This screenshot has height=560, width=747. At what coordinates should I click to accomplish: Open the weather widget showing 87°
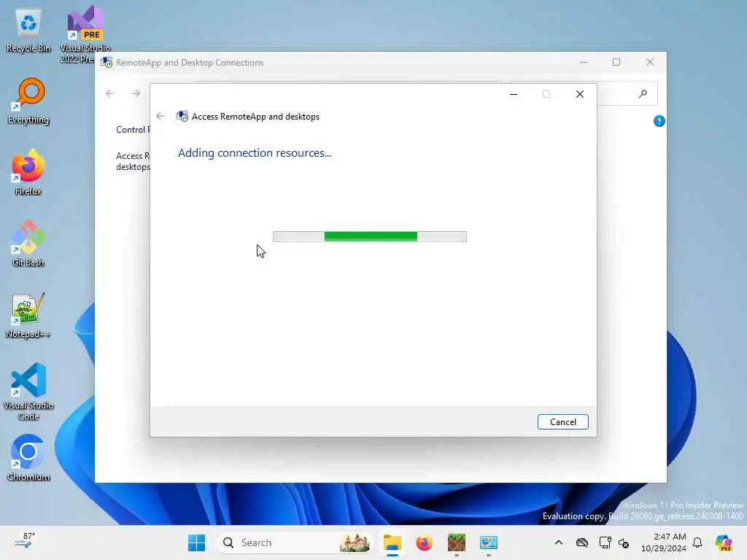pyautogui.click(x=24, y=542)
